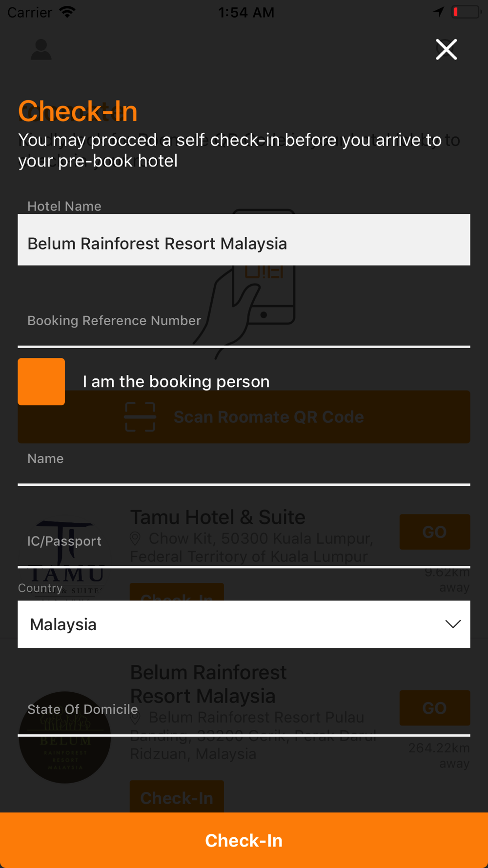Tap the QR scan icon on Scan Roomate button
Image resolution: width=488 pixels, height=868 pixels.
click(x=140, y=417)
